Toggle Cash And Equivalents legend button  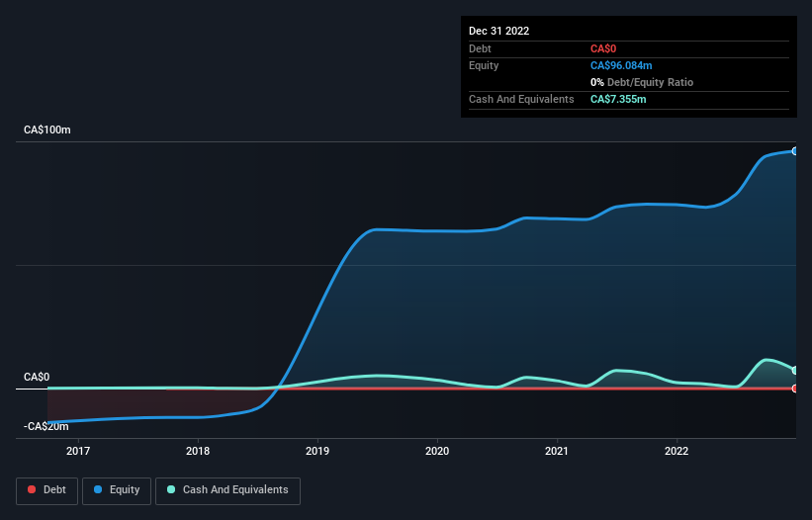(x=227, y=490)
